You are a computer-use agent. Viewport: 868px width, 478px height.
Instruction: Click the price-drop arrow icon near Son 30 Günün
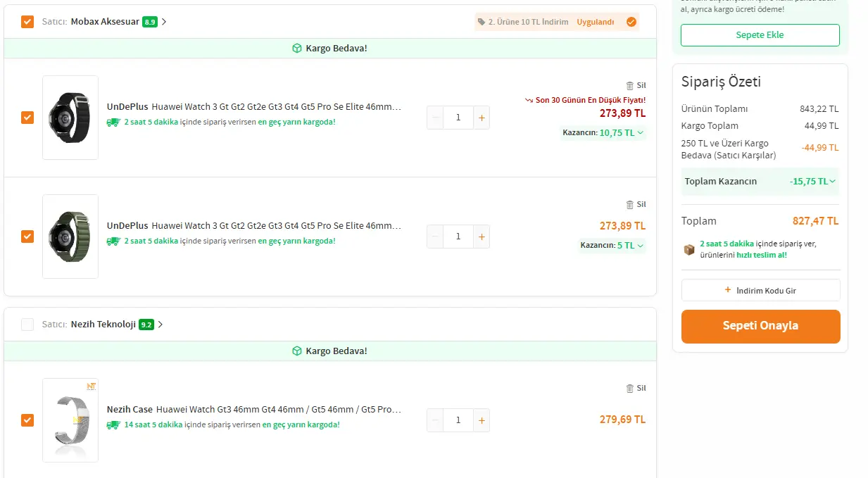529,101
